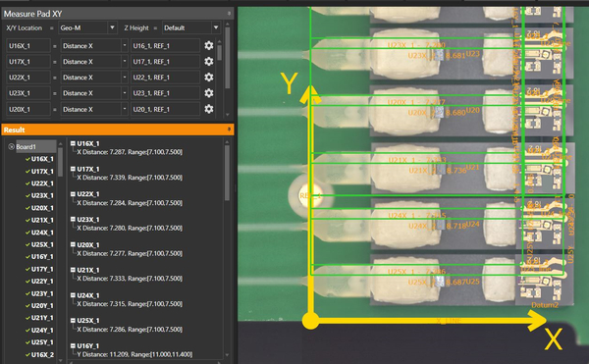The width and height of the screenshot is (589, 364).
Task: Select U22Y_1 in the result tree
Action: tap(42, 281)
